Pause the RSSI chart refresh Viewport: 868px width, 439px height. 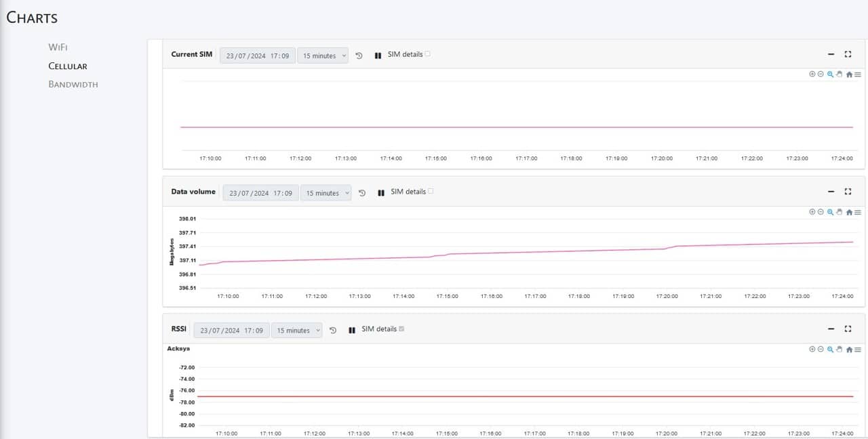click(352, 329)
